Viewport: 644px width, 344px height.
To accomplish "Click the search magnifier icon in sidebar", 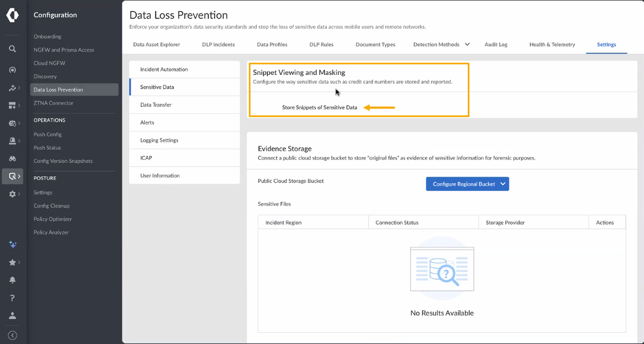I will pyautogui.click(x=12, y=49).
